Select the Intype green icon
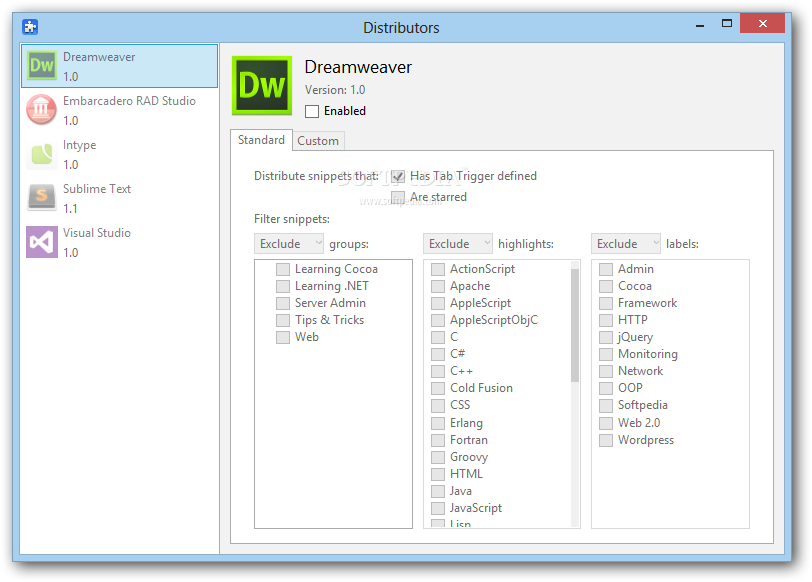 tap(42, 153)
